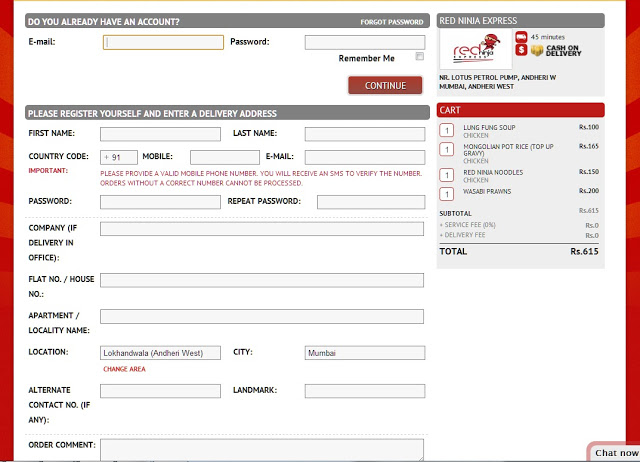Click quantity box for Red Ninja Noodles
The height and width of the screenshot is (462, 640).
pos(447,175)
